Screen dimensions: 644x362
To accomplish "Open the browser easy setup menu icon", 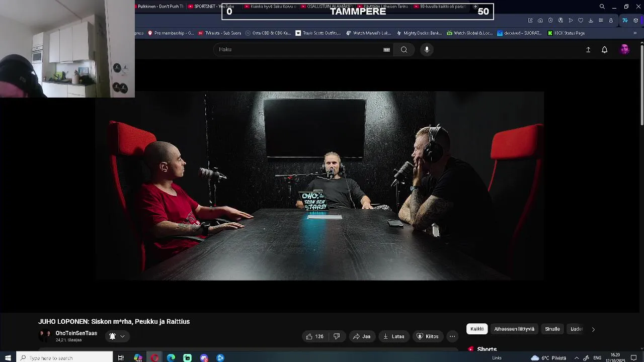I will (x=601, y=21).
